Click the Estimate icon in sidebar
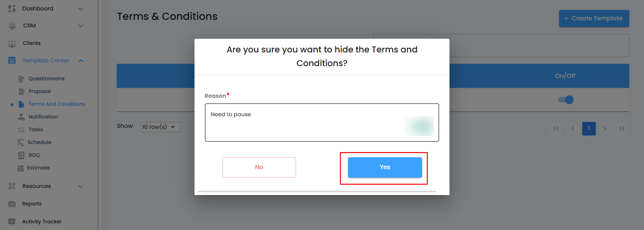Image resolution: width=644 pixels, height=230 pixels. (20, 168)
